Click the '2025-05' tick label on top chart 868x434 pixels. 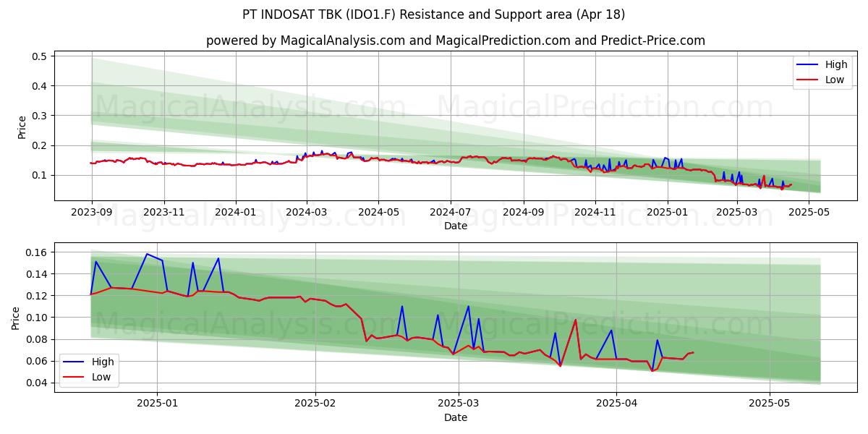pos(809,213)
